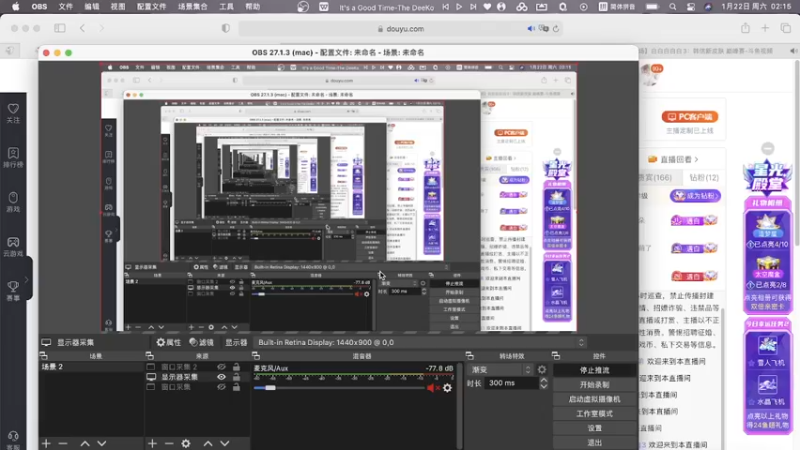Open the 麦克风/Aux mixer settings gear
The image size is (800, 450).
[x=447, y=388]
